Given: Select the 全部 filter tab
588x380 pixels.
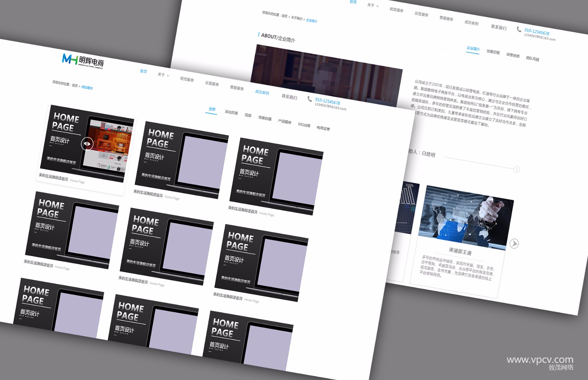Looking at the screenshot, I should [x=212, y=109].
